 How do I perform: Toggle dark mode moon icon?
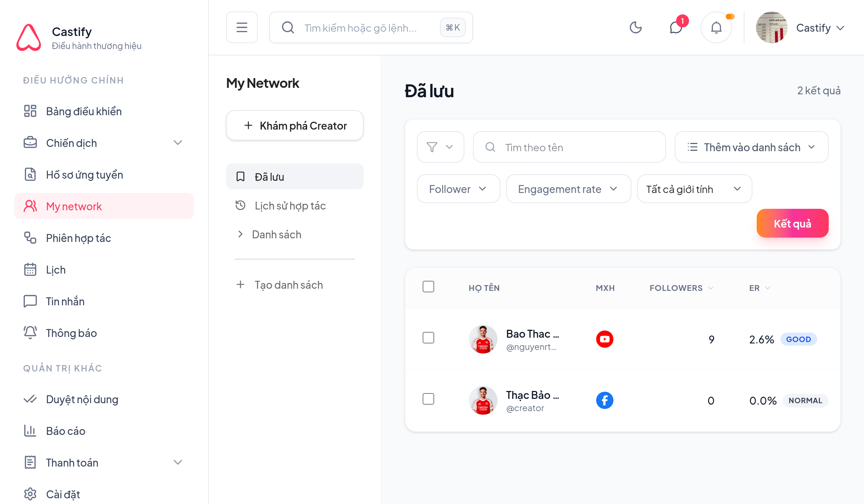coord(635,27)
